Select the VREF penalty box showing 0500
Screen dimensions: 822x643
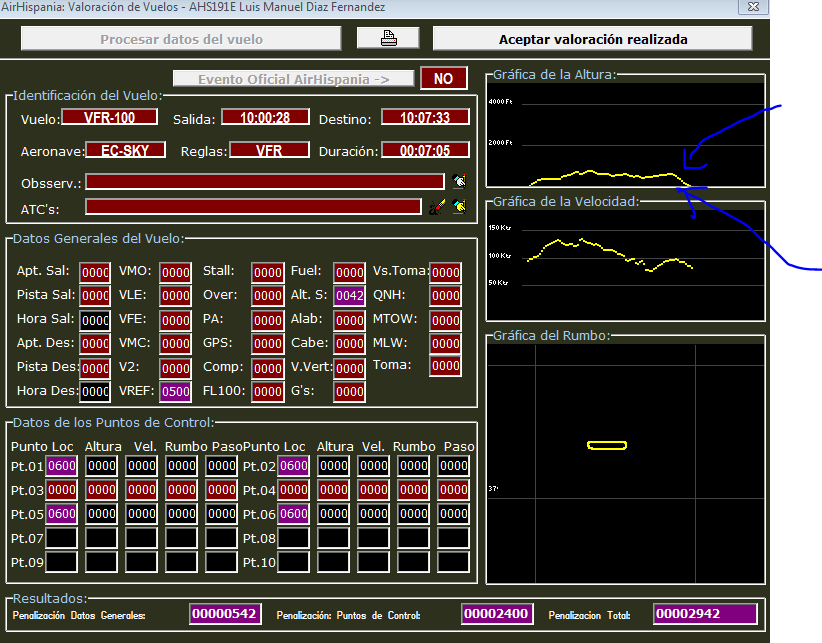pos(175,392)
